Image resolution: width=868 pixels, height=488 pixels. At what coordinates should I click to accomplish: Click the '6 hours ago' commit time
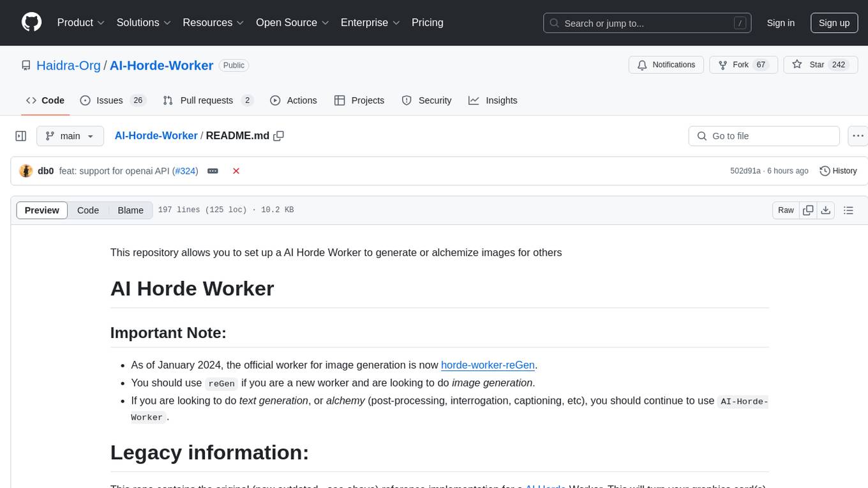pyautogui.click(x=787, y=171)
